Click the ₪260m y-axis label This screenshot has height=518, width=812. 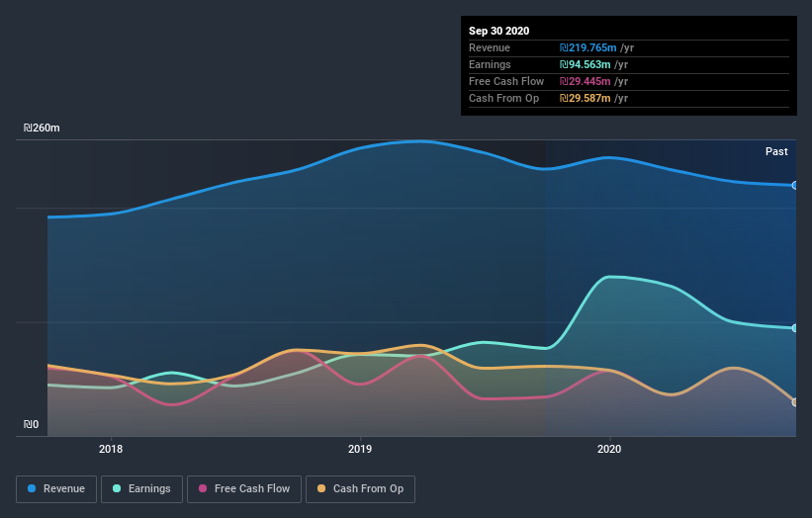click(x=42, y=128)
